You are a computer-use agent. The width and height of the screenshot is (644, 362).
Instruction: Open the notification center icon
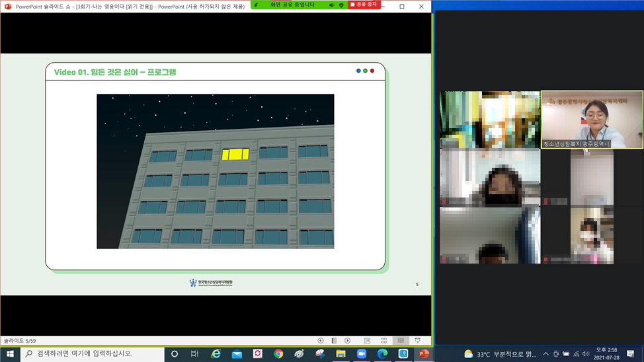[x=631, y=354]
